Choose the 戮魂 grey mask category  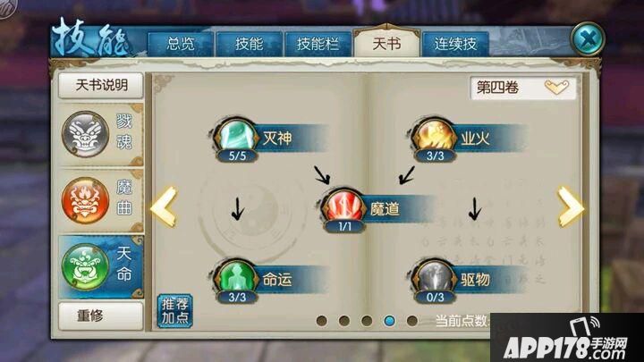pyautogui.click(x=101, y=135)
